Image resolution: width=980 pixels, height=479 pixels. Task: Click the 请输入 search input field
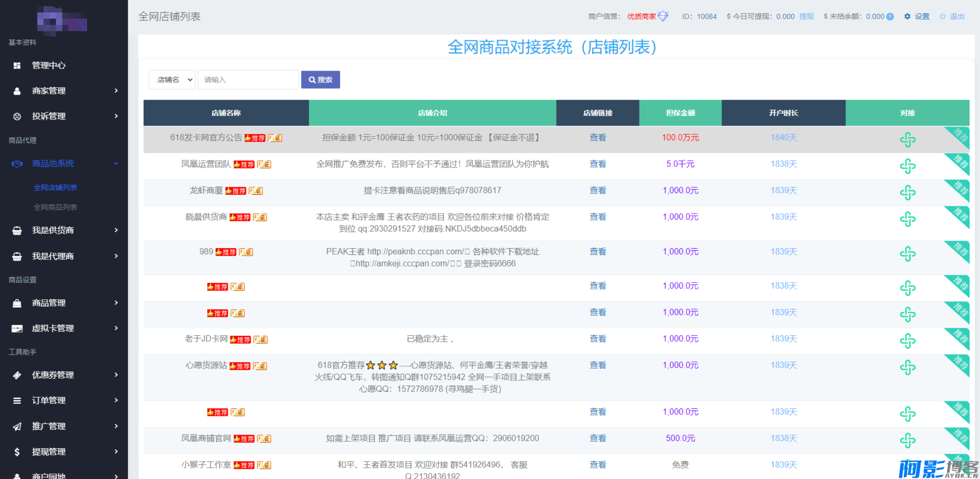pyautogui.click(x=248, y=80)
